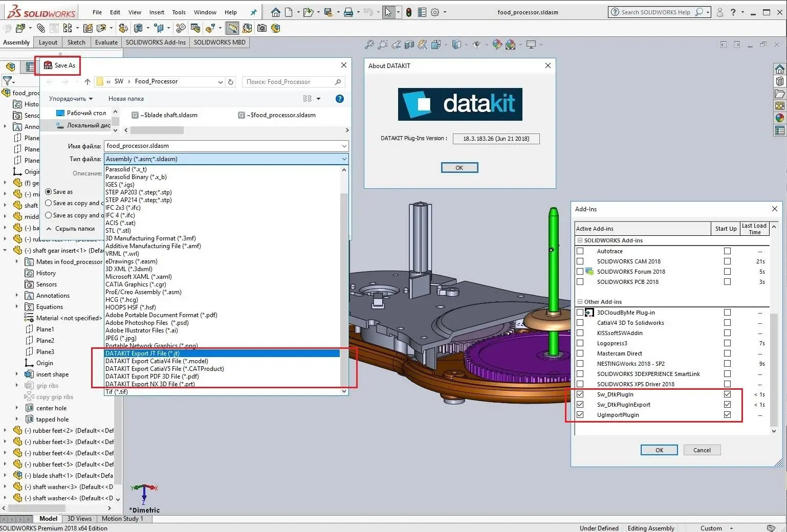Click the Home icon in the top toolbar
Image resolution: width=787 pixels, height=532 pixels.
(x=275, y=12)
